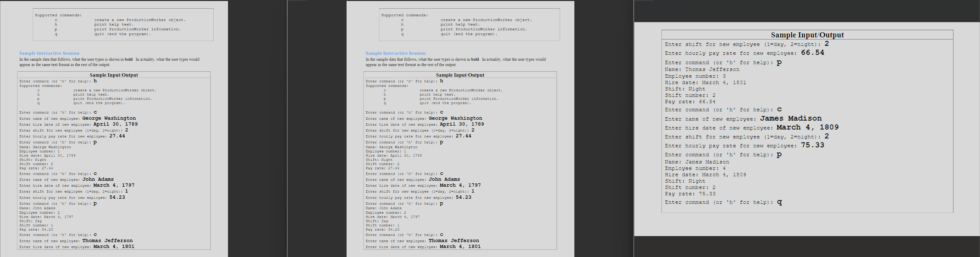Click the bold name John Adams
The height and width of the screenshot is (257, 980).
98,179
